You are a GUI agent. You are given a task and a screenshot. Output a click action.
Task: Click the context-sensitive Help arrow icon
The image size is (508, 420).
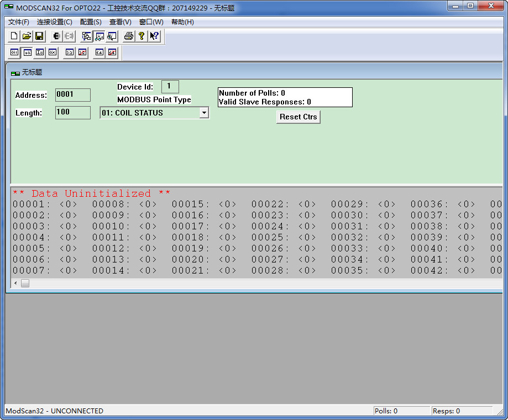154,36
